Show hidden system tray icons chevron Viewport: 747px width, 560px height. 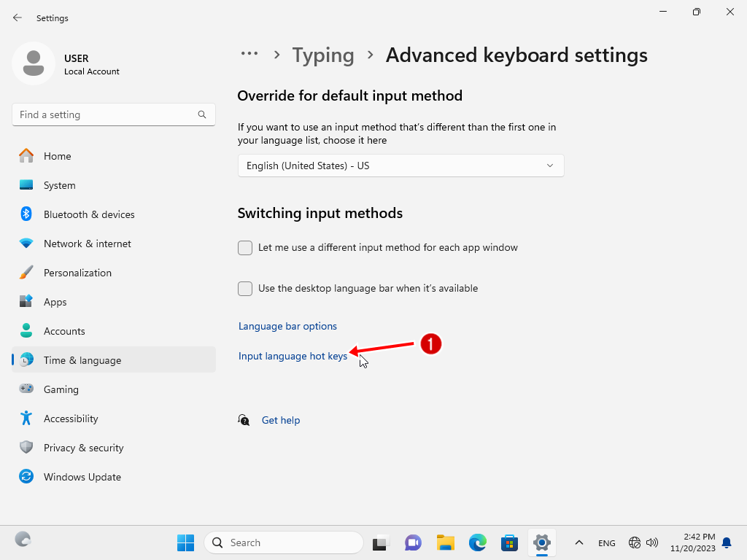(x=579, y=542)
